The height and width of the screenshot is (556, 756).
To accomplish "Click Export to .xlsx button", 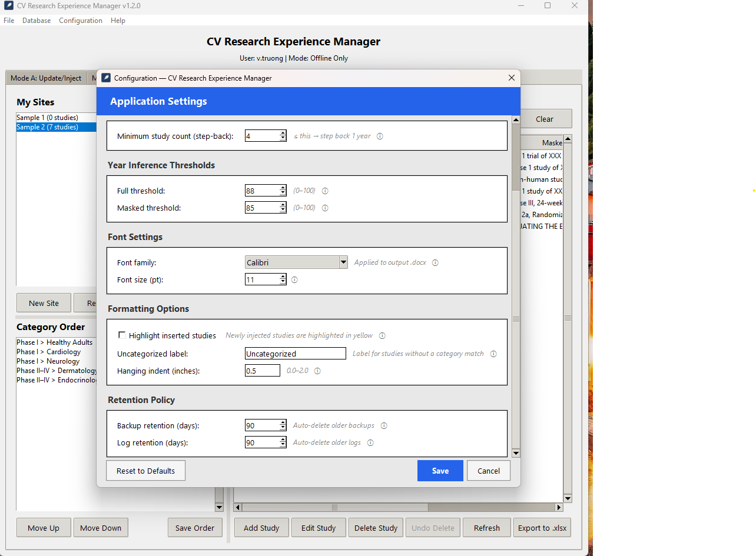I will [x=542, y=528].
